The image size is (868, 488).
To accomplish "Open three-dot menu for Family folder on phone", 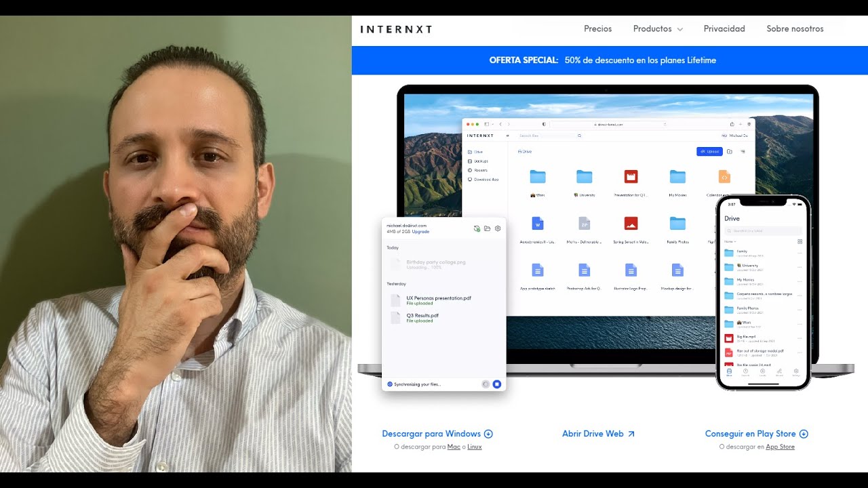I will pos(800,253).
